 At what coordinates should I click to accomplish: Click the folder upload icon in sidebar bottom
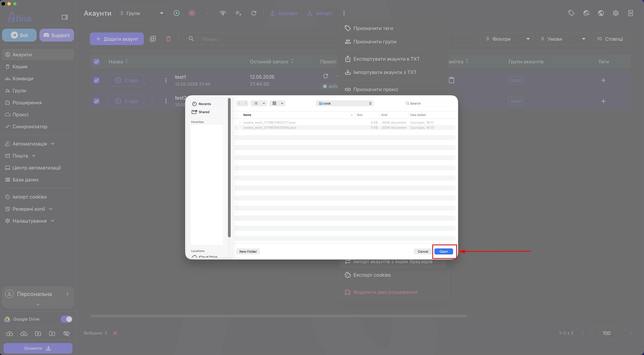38,334
